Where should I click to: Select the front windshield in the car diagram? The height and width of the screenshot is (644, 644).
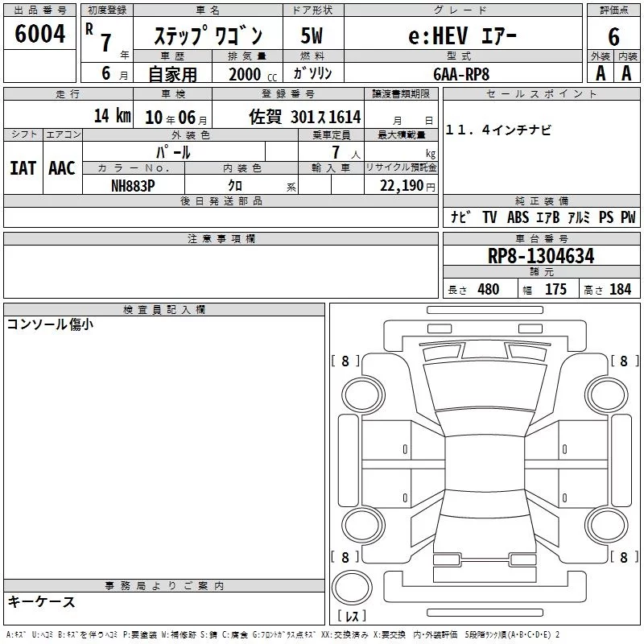pos(485,386)
